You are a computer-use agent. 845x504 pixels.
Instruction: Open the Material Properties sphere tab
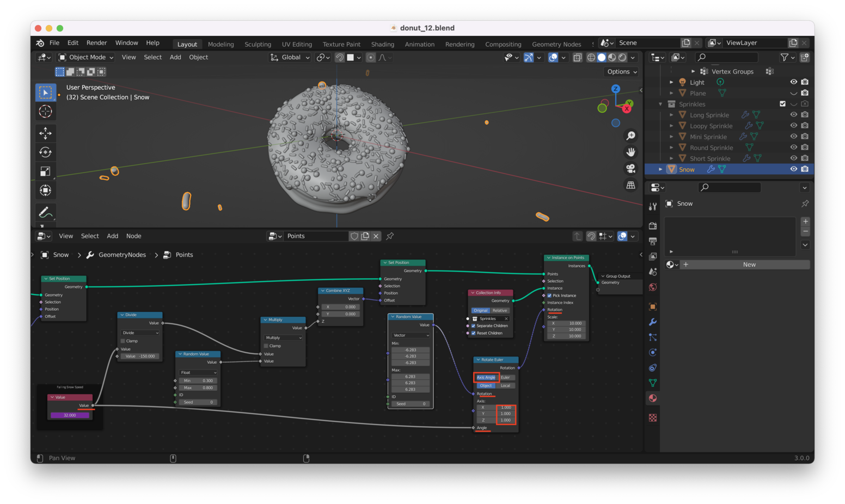tap(652, 398)
